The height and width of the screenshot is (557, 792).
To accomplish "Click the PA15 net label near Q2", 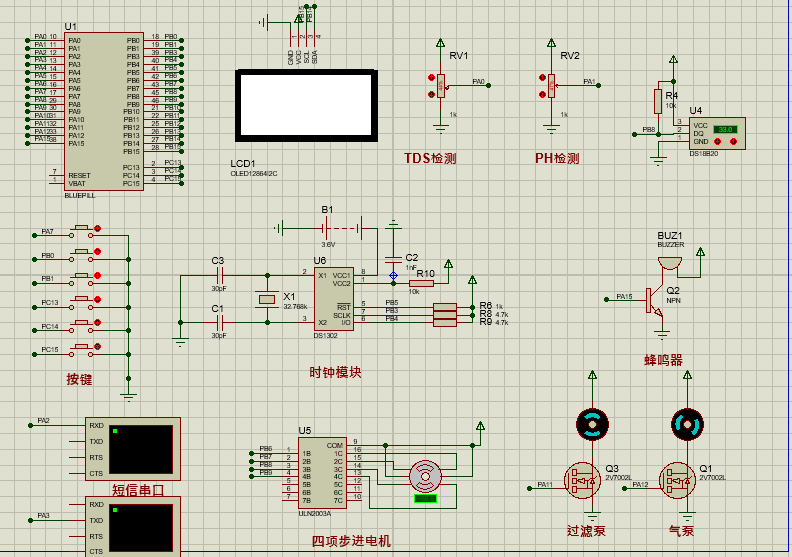I will 624,296.
